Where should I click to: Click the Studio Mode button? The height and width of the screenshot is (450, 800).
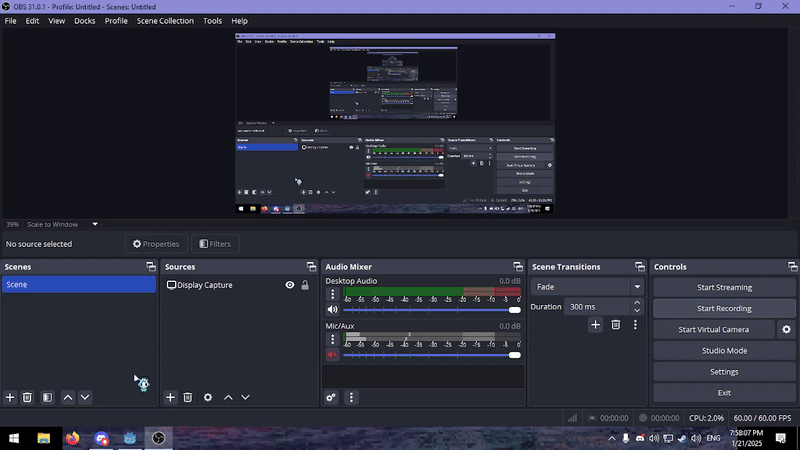[724, 350]
